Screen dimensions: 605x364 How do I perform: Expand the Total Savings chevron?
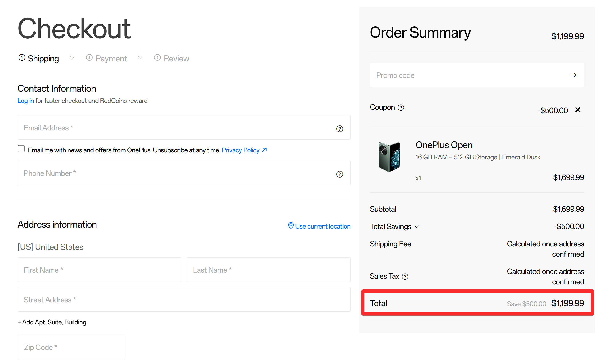click(417, 227)
